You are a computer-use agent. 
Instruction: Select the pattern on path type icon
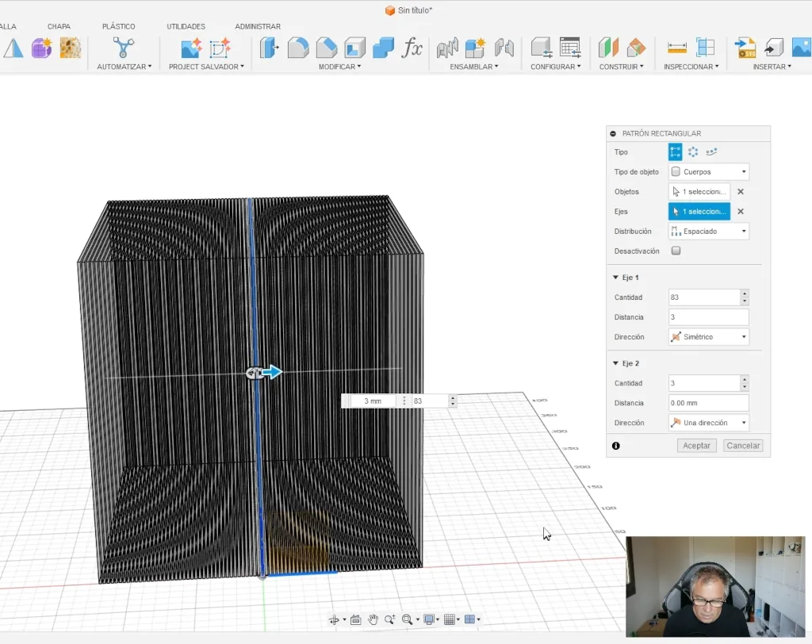(x=711, y=151)
